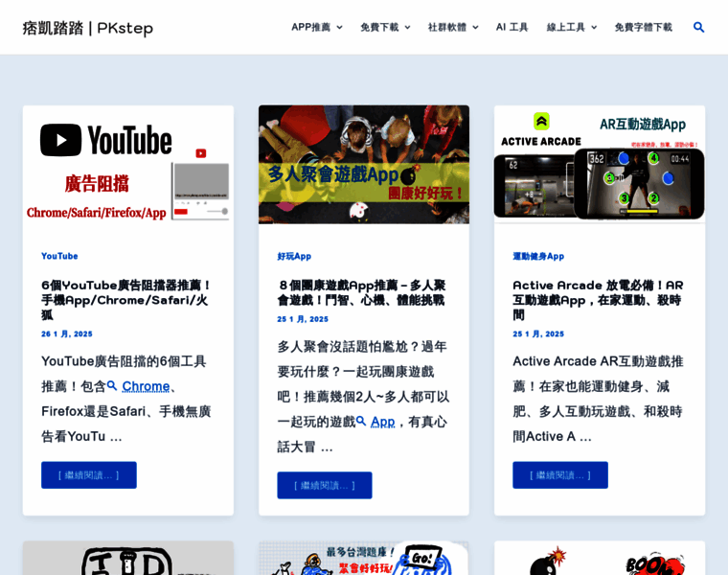Expand the APP推薦 dropdown chevron
Screen dimensions: 728x575
coord(339,28)
